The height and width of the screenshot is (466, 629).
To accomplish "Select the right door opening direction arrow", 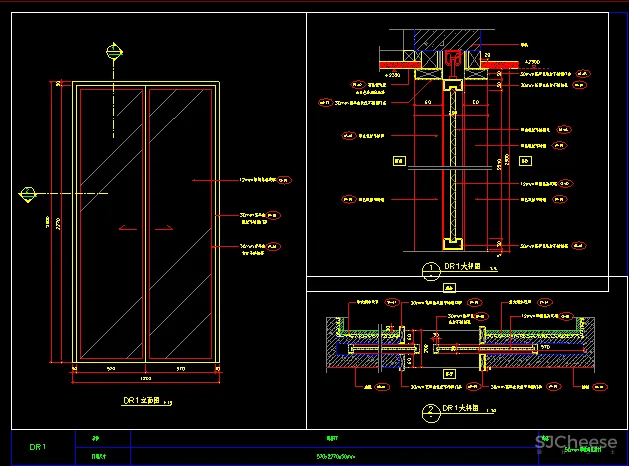I will [164, 227].
